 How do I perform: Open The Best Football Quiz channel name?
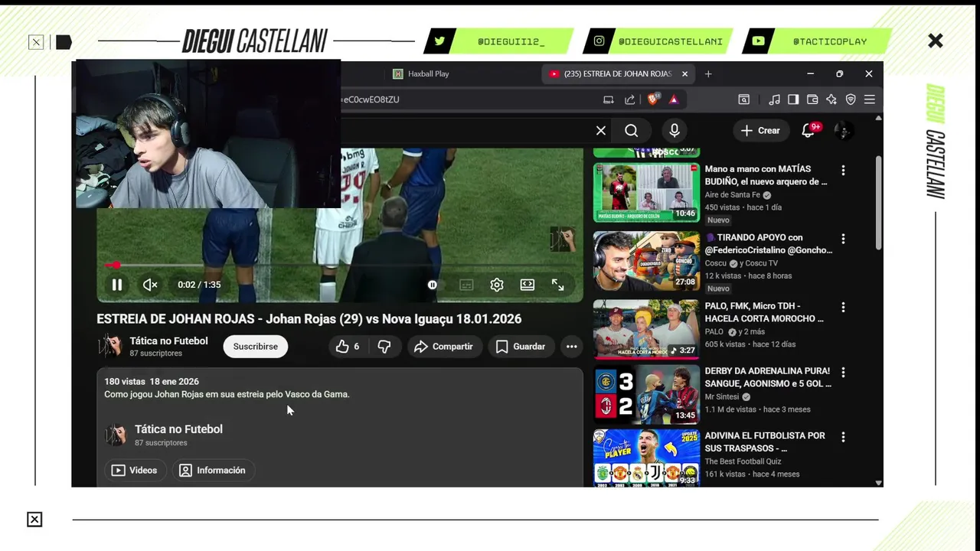click(x=743, y=461)
